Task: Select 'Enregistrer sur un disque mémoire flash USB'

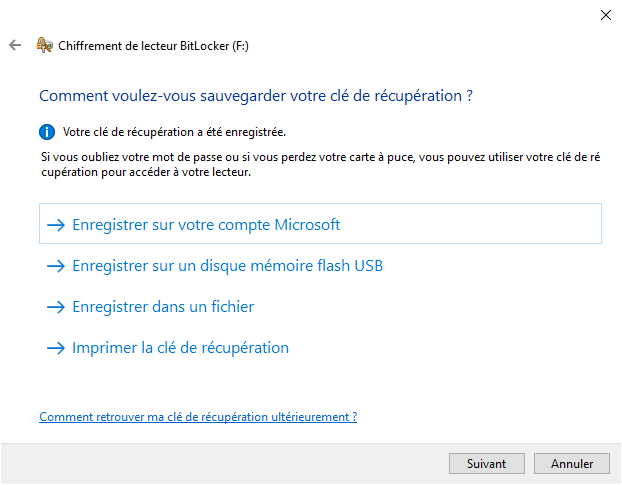Action: [227, 266]
